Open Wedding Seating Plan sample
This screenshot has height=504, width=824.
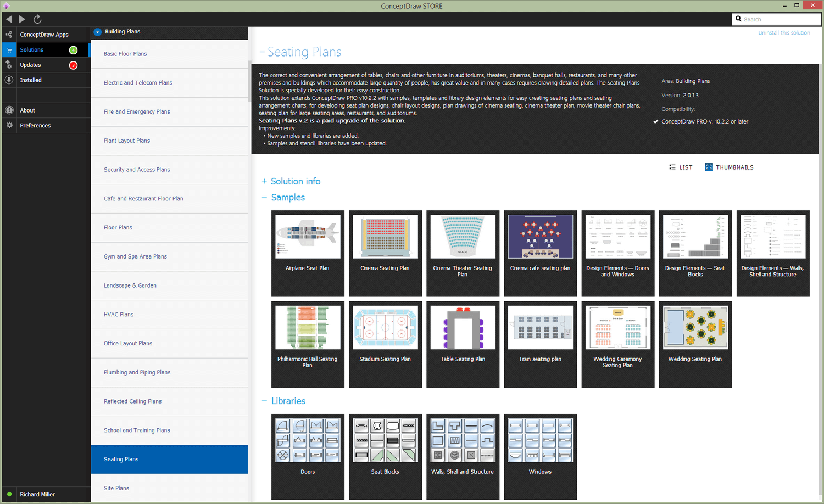click(695, 344)
